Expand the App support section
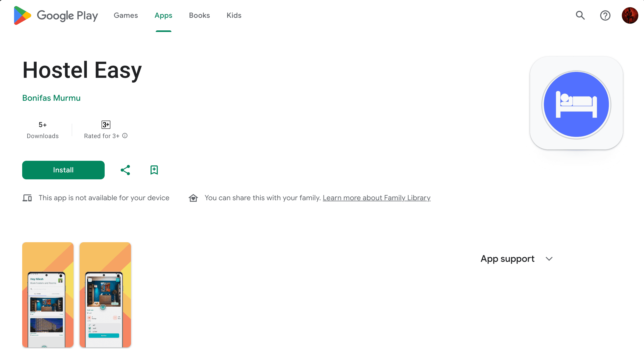The height and width of the screenshot is (353, 644). pyautogui.click(x=507, y=259)
